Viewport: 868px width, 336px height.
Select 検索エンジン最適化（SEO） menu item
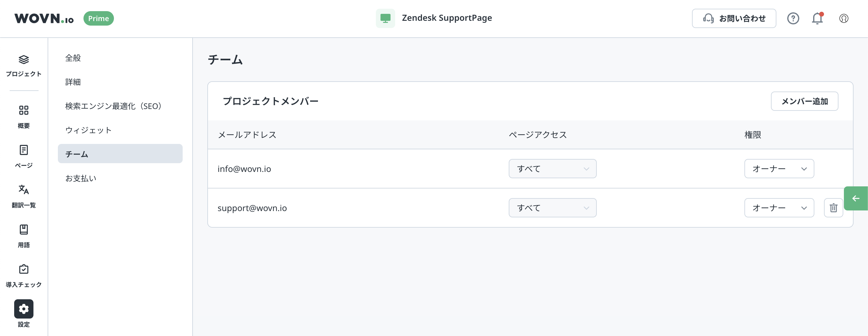click(114, 106)
